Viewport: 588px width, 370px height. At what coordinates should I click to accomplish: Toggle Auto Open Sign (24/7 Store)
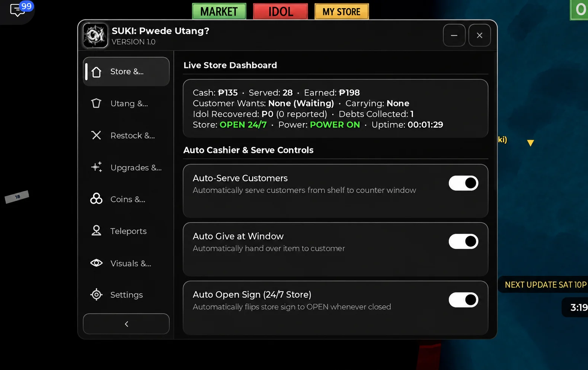463,300
